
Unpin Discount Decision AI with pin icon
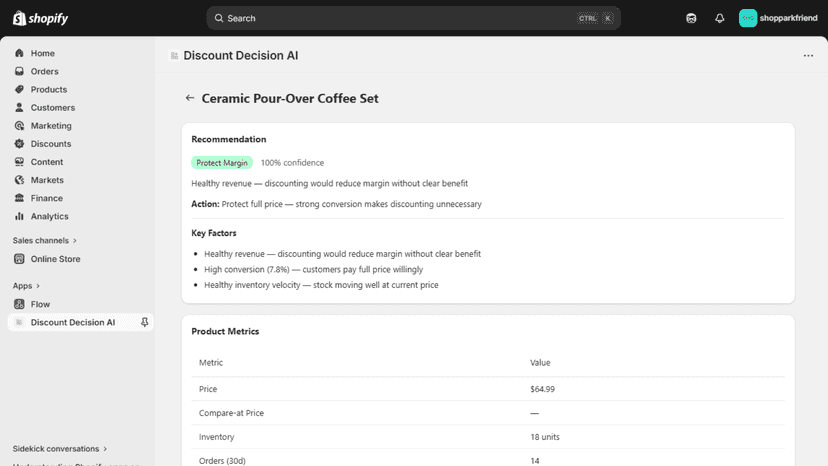(x=144, y=322)
